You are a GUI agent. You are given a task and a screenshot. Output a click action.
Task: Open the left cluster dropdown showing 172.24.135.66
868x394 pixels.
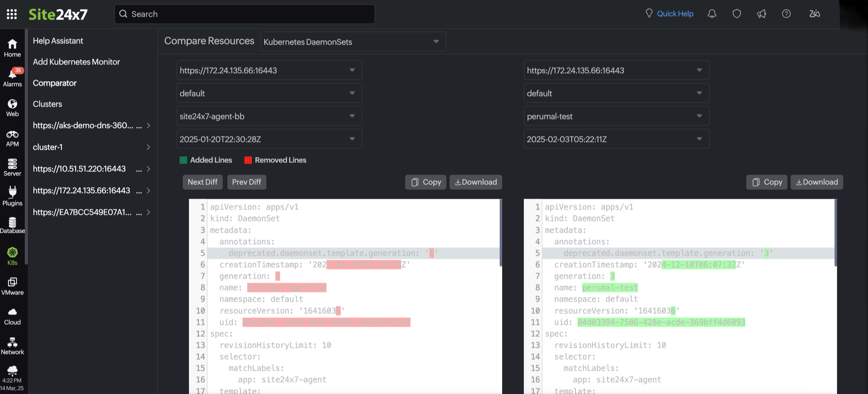coord(269,70)
